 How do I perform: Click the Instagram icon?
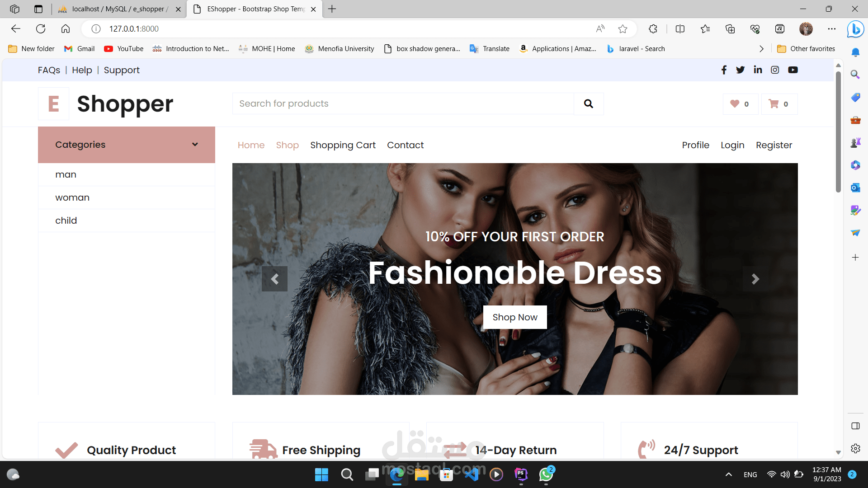(x=775, y=70)
